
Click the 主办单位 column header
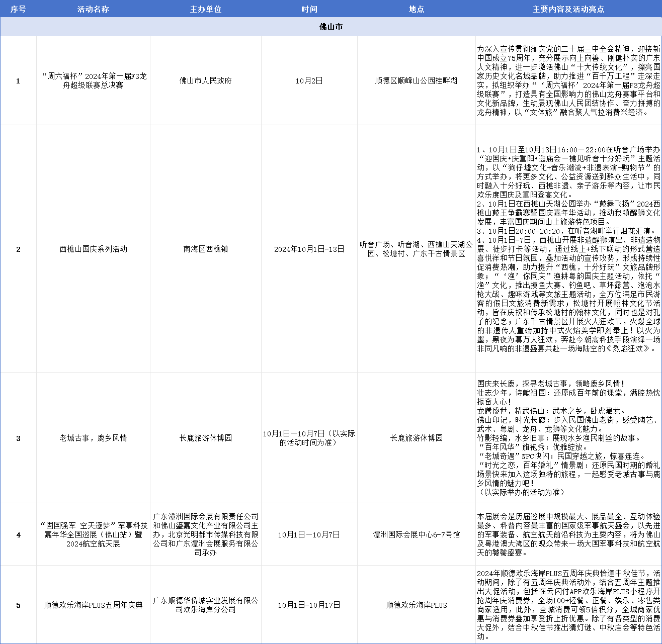[x=205, y=9]
